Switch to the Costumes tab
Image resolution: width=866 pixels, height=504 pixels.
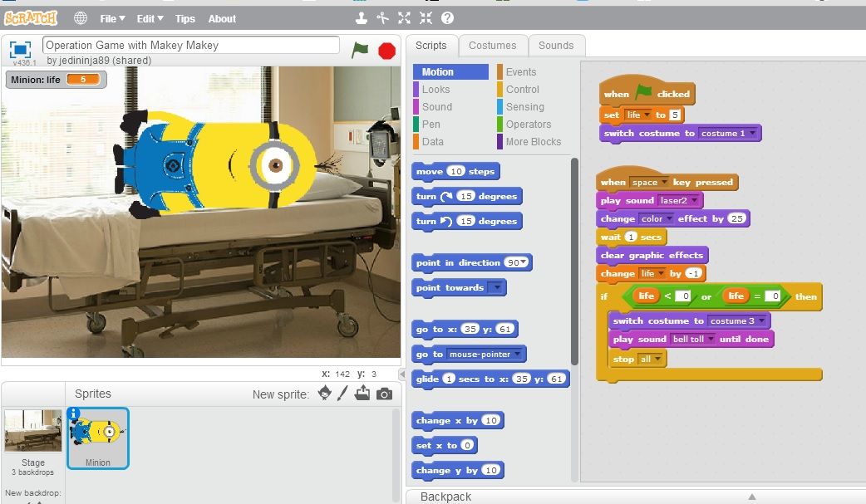tap(493, 46)
